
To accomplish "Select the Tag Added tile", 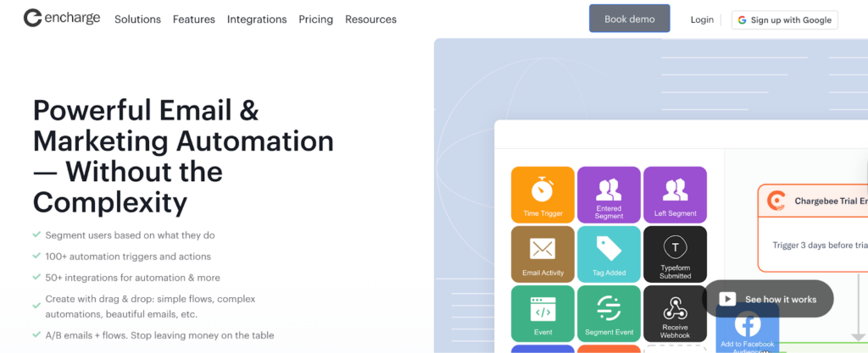I will 609,254.
